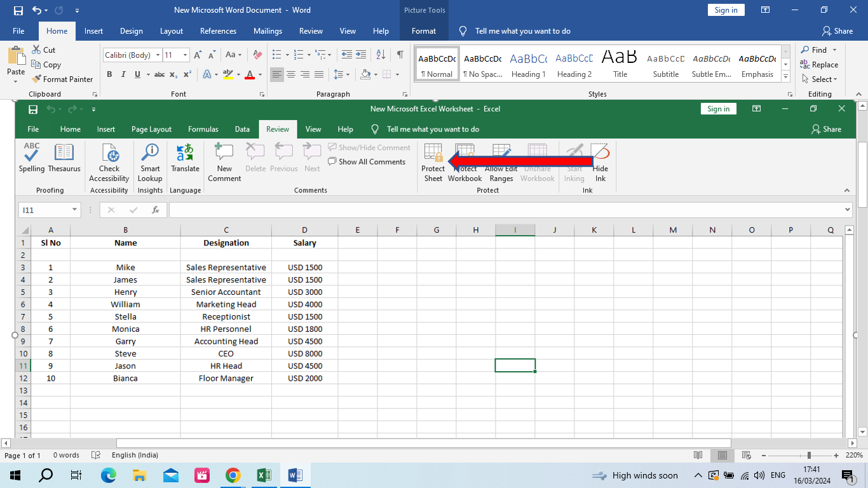Open the Find dropdown arrow
The width and height of the screenshot is (868, 488).
click(835, 50)
